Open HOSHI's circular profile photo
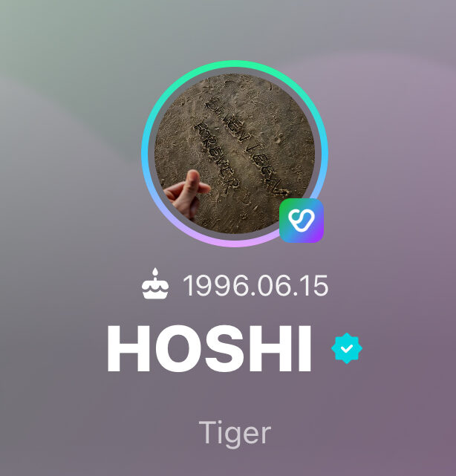 click(x=235, y=154)
